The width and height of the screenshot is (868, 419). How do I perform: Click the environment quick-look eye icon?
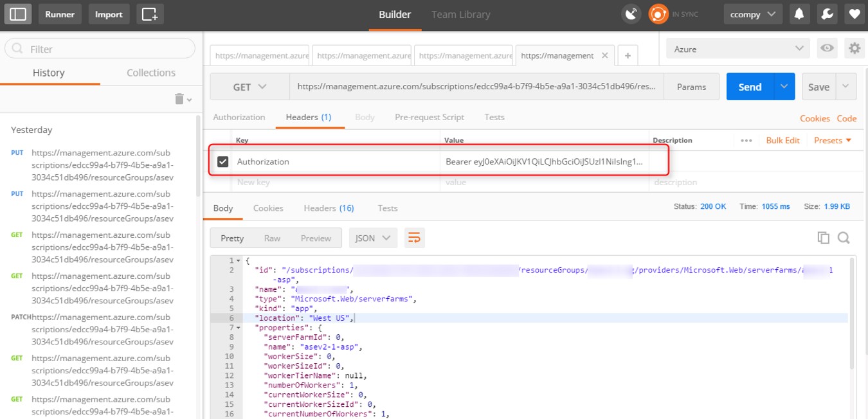827,49
